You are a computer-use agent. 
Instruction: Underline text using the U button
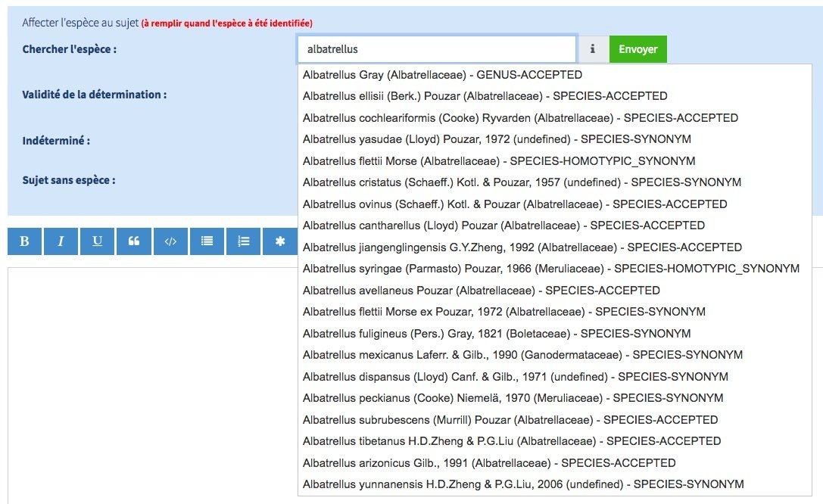click(x=98, y=241)
